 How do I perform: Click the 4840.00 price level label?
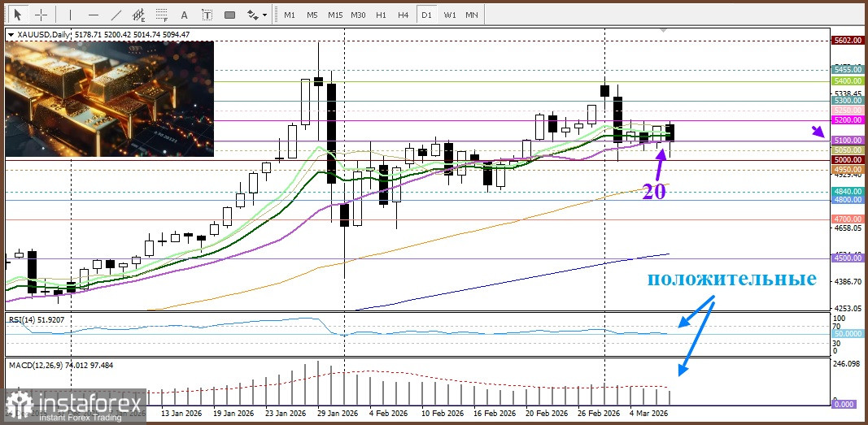click(848, 191)
